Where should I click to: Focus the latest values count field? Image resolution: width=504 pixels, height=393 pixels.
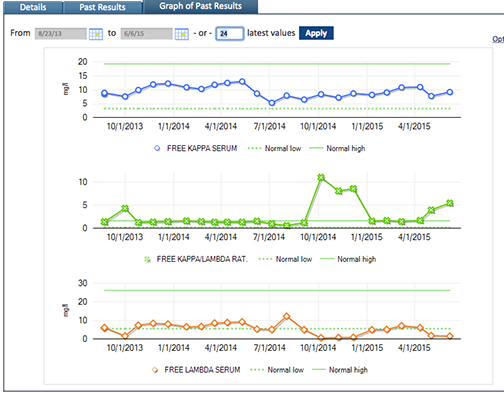(x=230, y=33)
